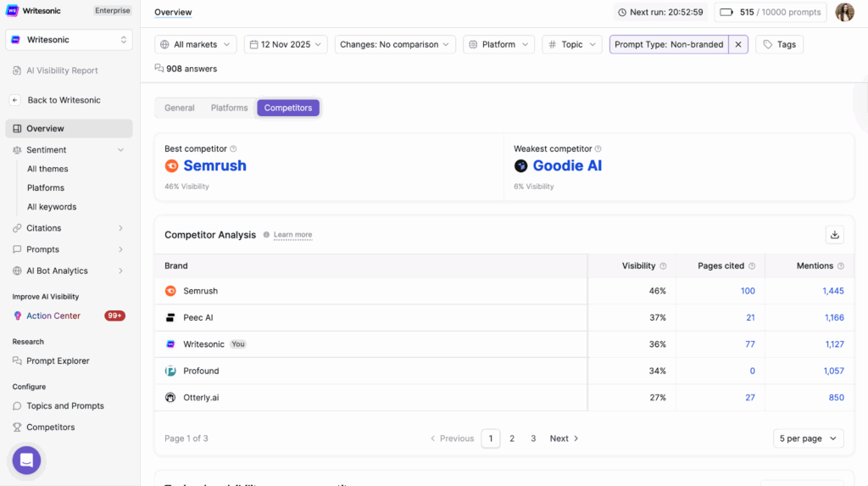Screen dimensions: 868x486
Task: Click the Goodie AI logo icon
Action: point(520,165)
